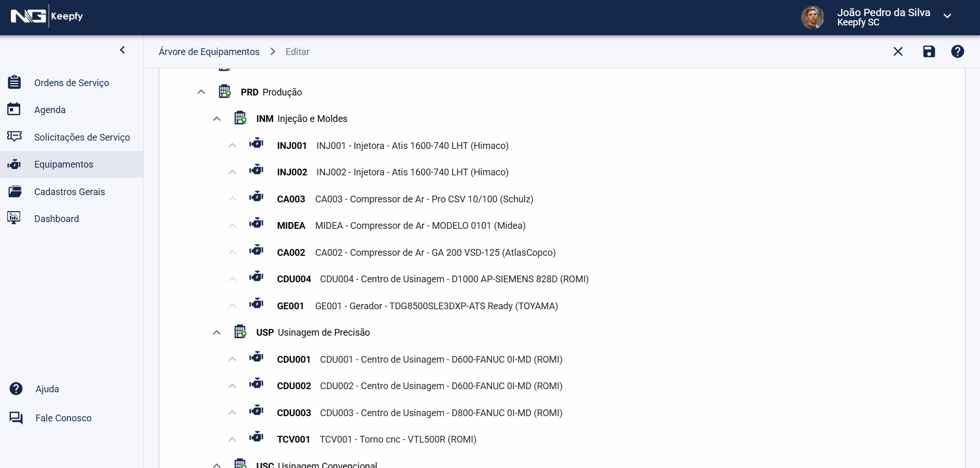Collapse the INM Injeção e Moldes node
Image resolution: width=980 pixels, height=468 pixels.
pyautogui.click(x=217, y=119)
